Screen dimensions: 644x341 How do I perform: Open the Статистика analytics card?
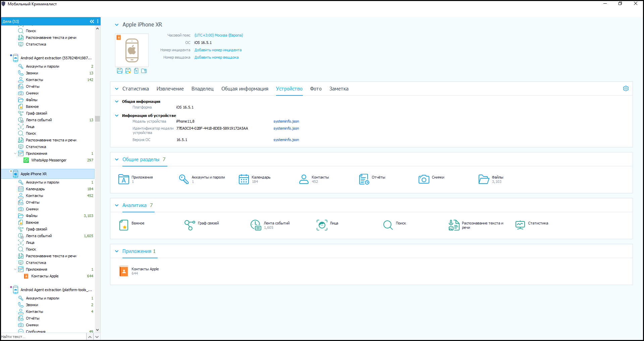pyautogui.click(x=532, y=225)
